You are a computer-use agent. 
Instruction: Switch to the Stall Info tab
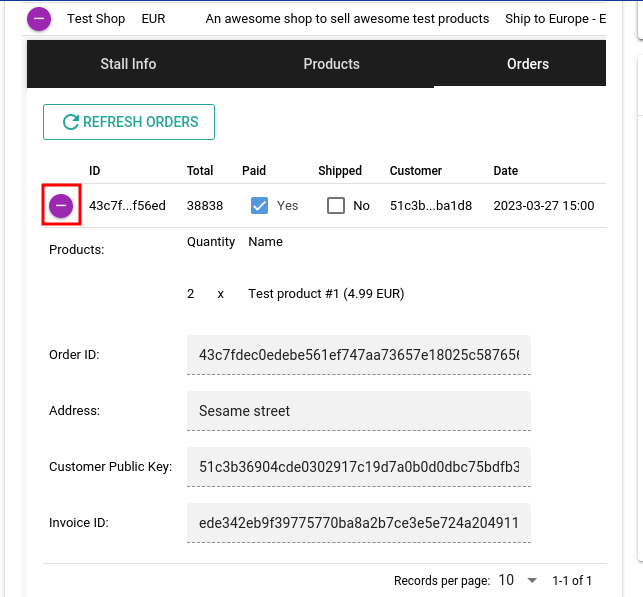tap(128, 64)
